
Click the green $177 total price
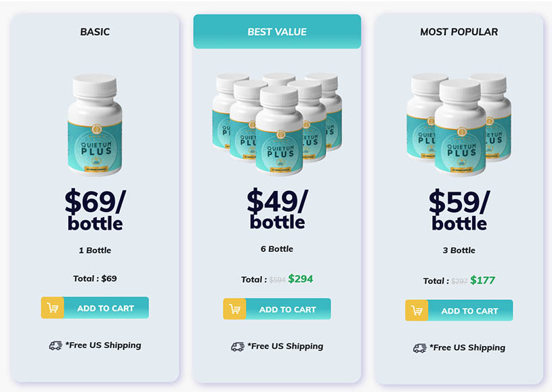(483, 280)
